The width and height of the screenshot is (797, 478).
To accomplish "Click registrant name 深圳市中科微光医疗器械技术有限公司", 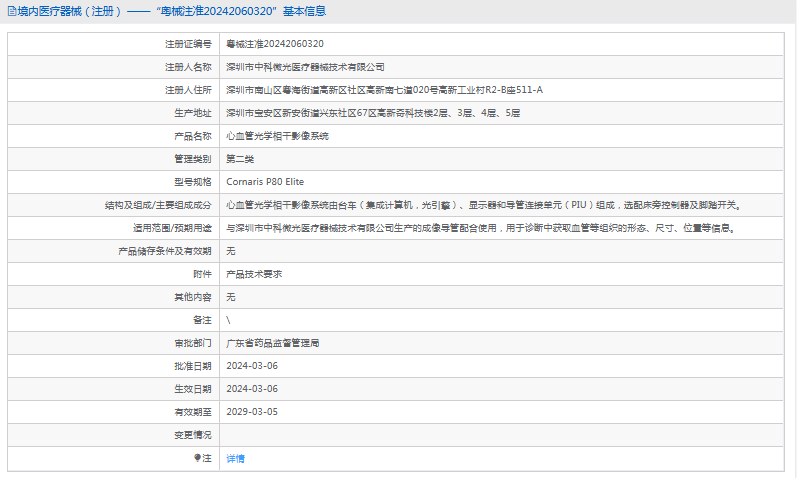I will 305,67.
